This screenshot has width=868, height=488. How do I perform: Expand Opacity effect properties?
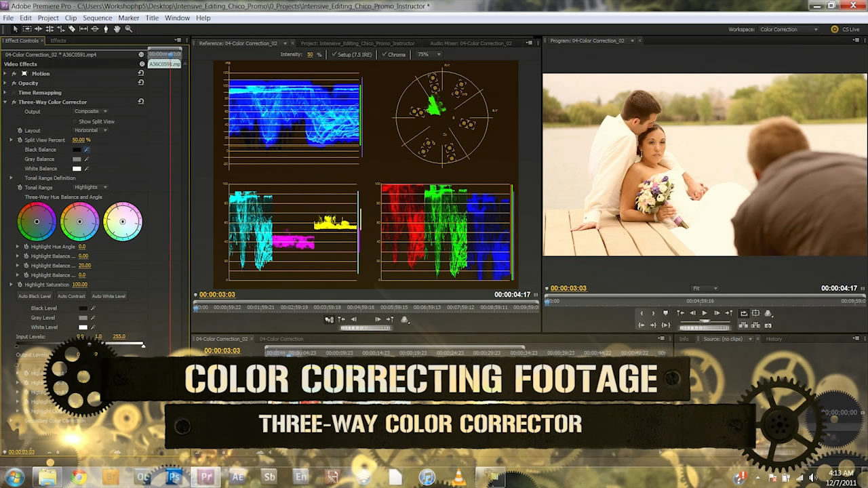click(x=5, y=83)
